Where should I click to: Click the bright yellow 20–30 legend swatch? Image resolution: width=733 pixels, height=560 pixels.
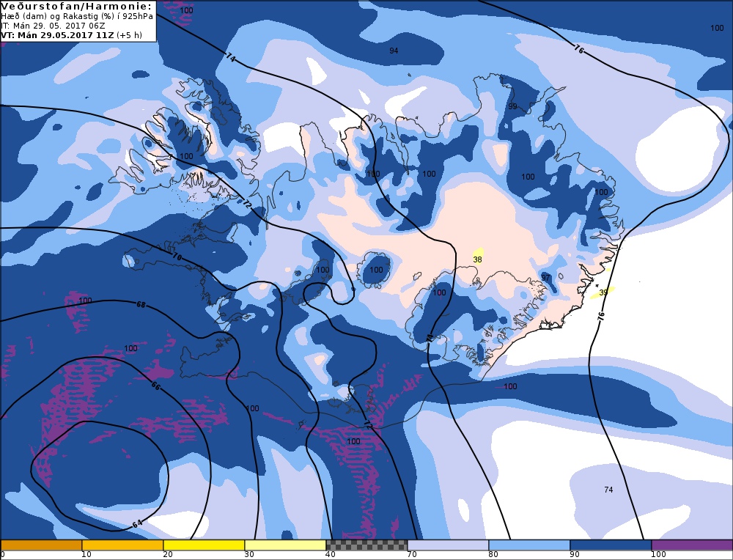coord(204,545)
